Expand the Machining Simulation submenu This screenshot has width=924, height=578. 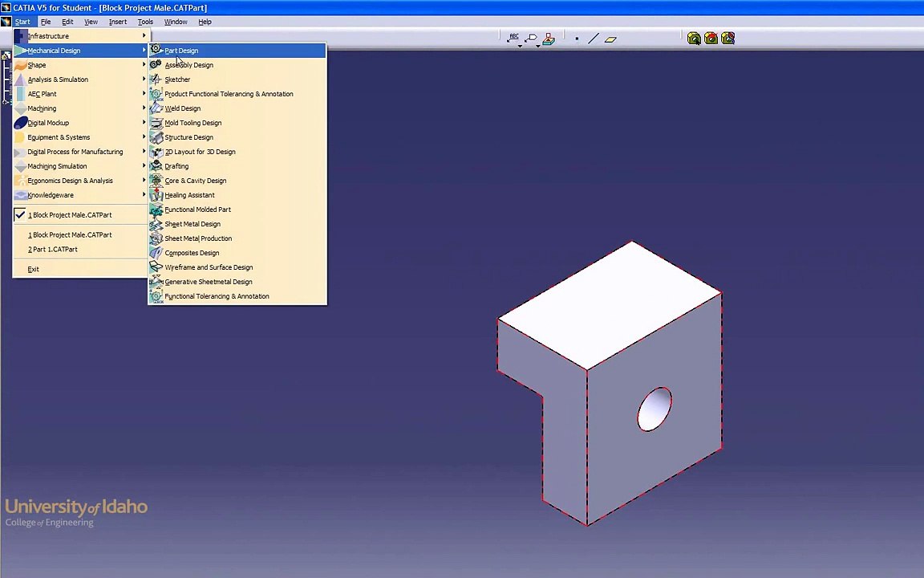tap(80, 165)
